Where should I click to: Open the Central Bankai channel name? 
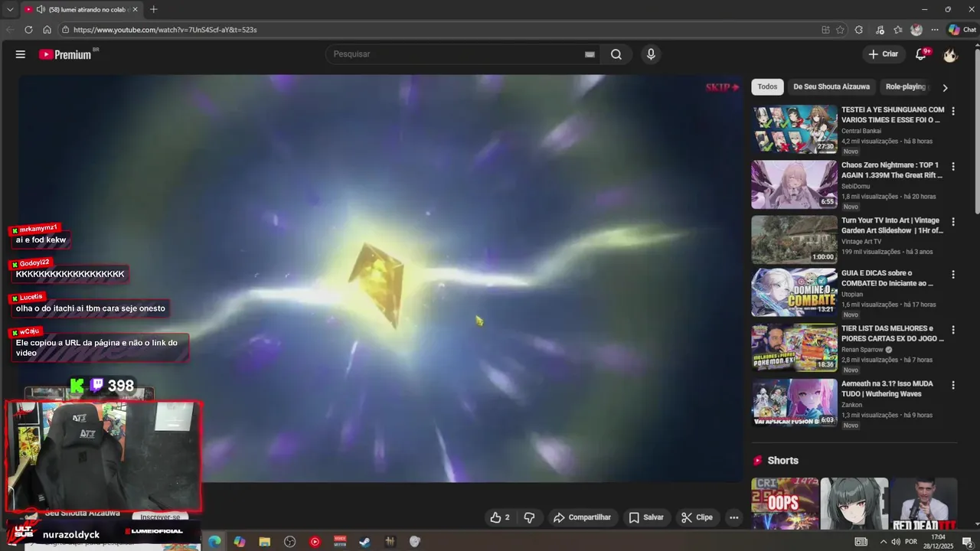click(x=861, y=131)
